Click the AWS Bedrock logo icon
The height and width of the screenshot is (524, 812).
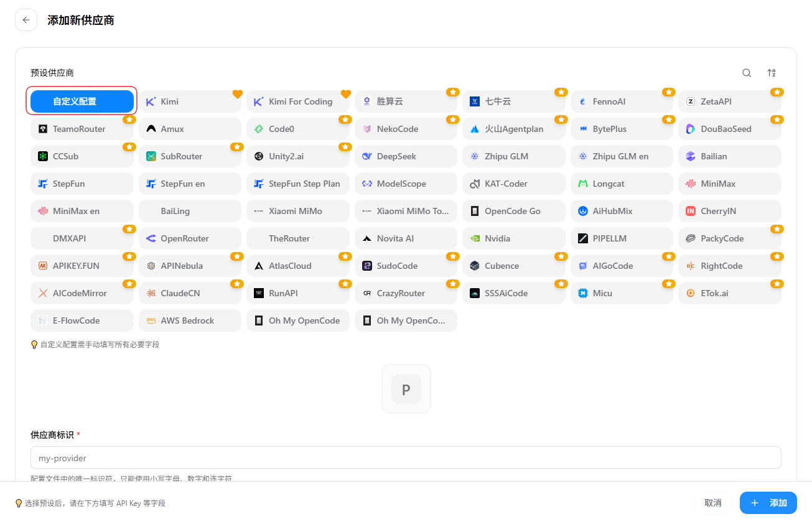tap(151, 320)
